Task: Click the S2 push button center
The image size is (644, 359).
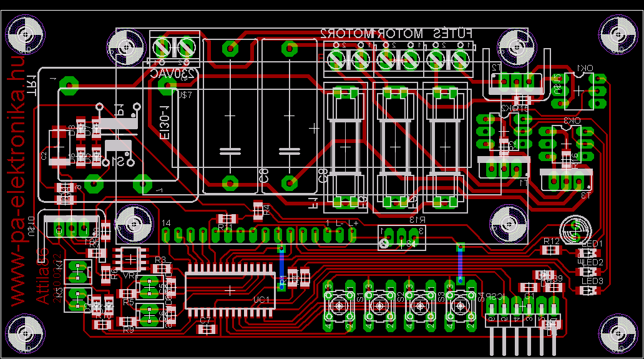Action: click(379, 306)
